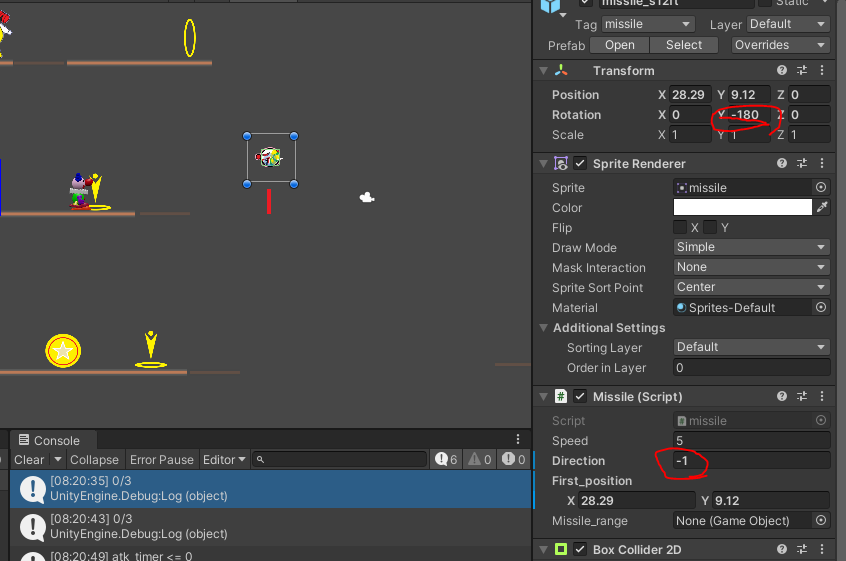Open Sprite Renderer preset settings icon
Image resolution: width=846 pixels, height=561 pixels.
point(802,163)
